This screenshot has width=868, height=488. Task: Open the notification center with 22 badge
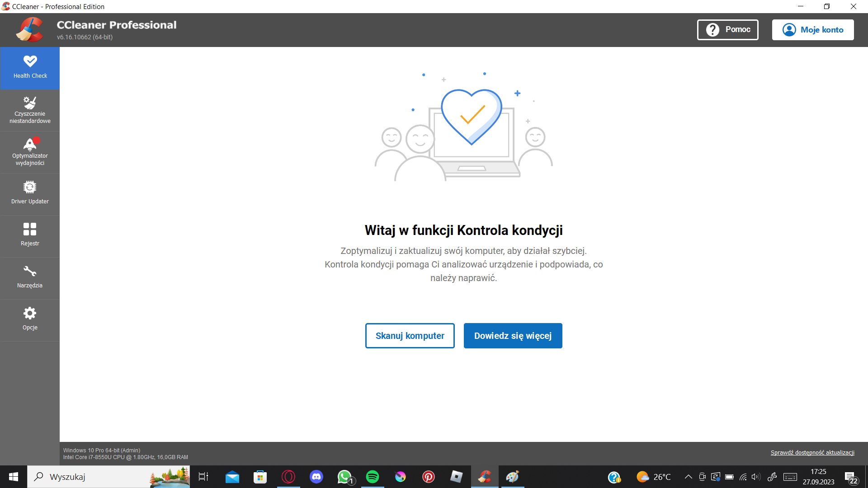point(851,478)
